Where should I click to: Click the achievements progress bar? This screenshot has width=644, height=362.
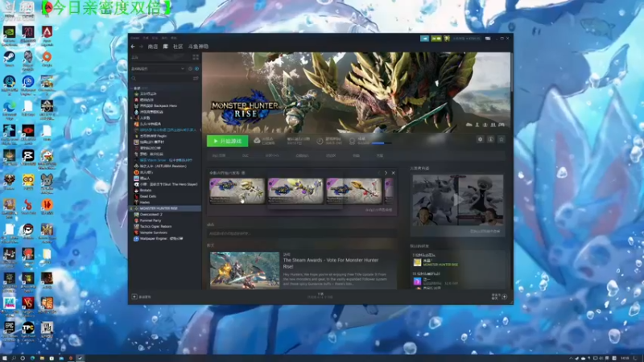382,143
